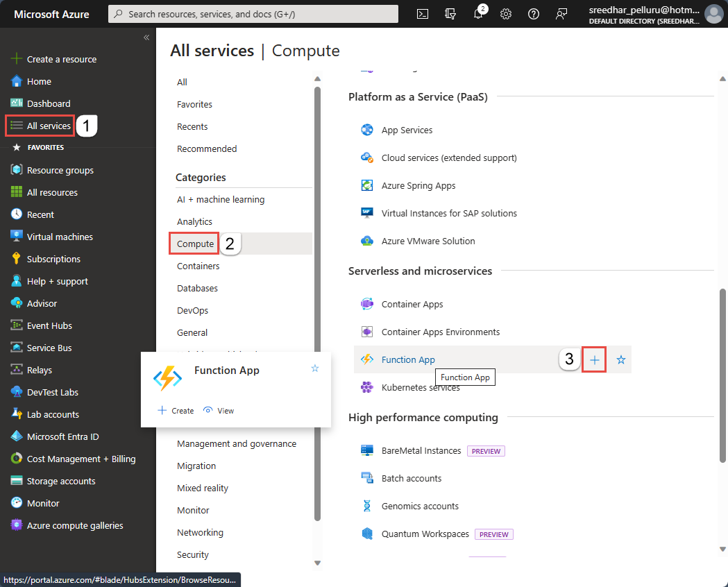Click the Azure compute galleries icon
This screenshot has width=728, height=587.
[16, 525]
